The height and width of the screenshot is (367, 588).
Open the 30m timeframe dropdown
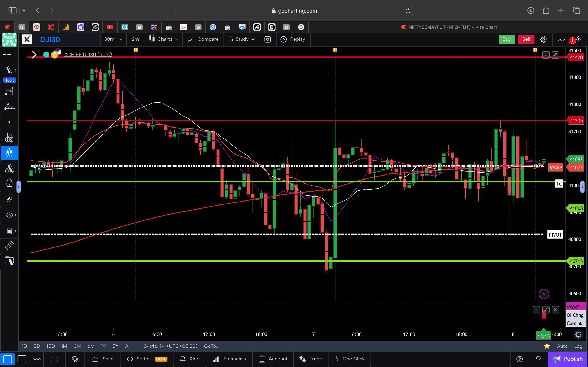click(x=113, y=39)
